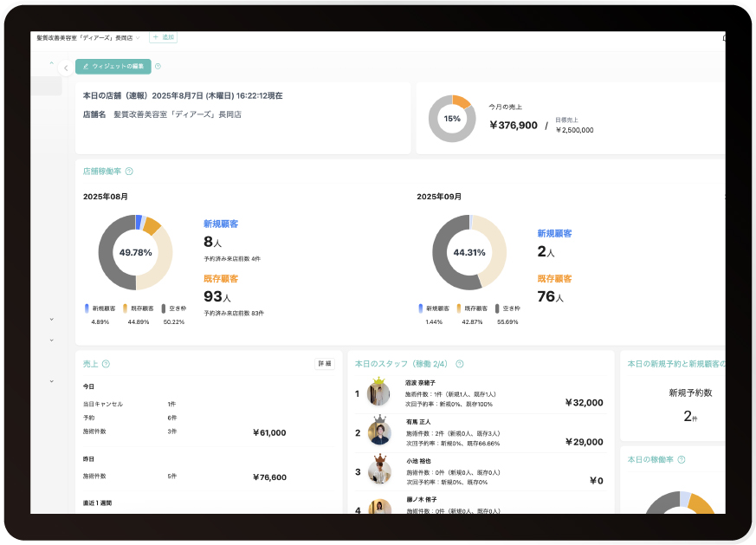The width and height of the screenshot is (756, 545).
Task: Toggle 空き枠 legend in 2025年09月 chart
Action: pos(508,308)
